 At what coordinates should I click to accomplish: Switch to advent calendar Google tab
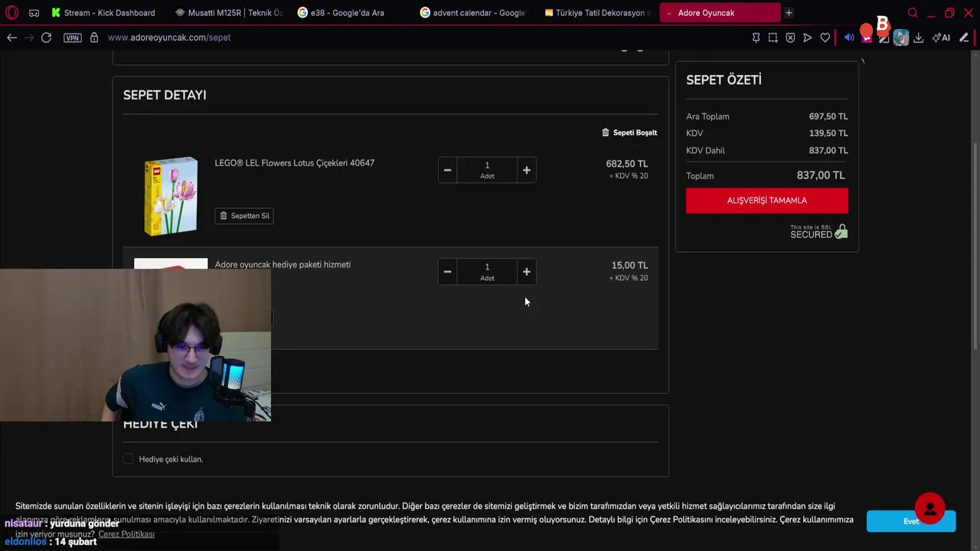[x=473, y=13]
